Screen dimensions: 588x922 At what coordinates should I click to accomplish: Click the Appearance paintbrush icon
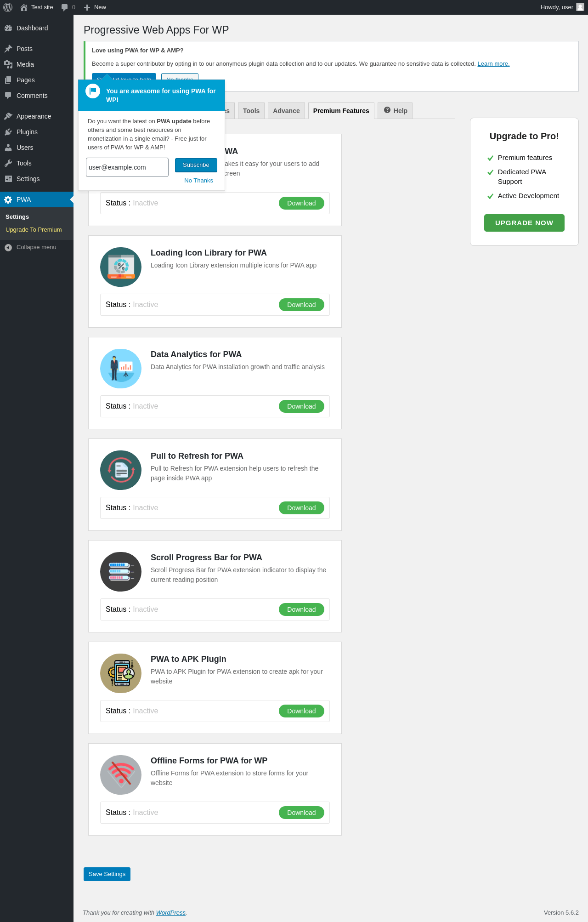[8, 116]
